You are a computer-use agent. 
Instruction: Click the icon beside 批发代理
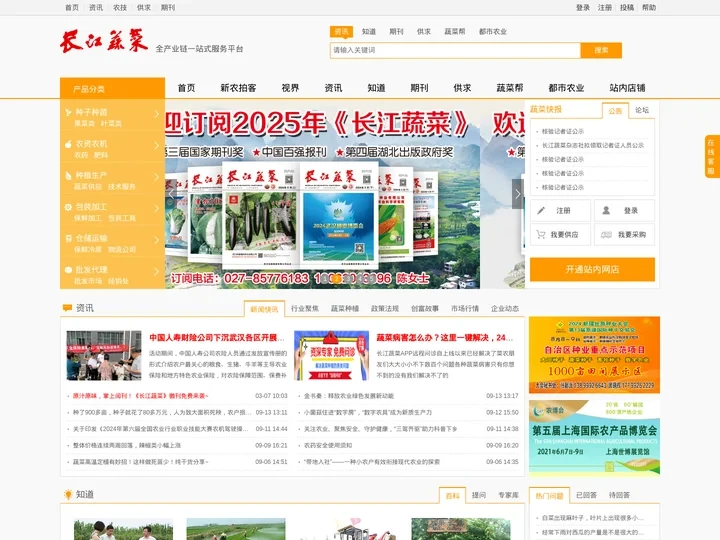click(68, 270)
